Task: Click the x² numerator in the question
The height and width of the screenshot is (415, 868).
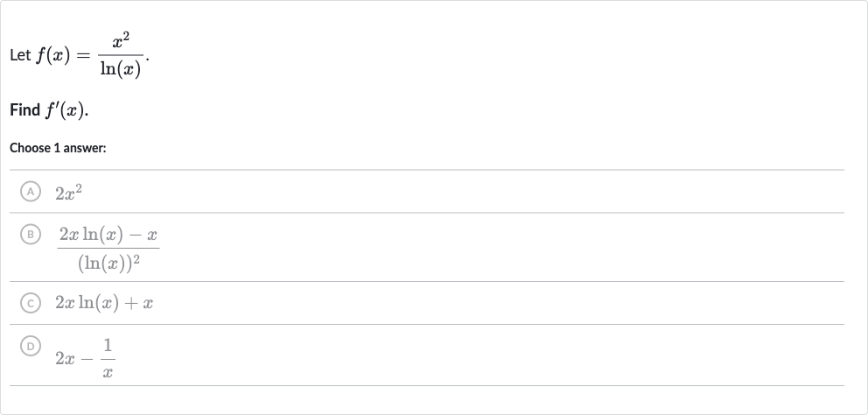Action: click(121, 41)
